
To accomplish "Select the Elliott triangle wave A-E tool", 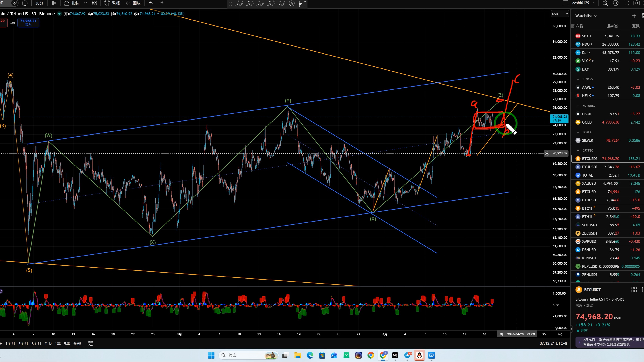I will pos(250,3).
